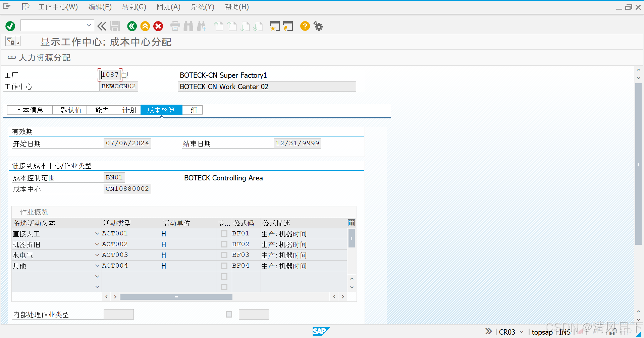Go to Last Page icon
The height and width of the screenshot is (338, 644).
[258, 26]
